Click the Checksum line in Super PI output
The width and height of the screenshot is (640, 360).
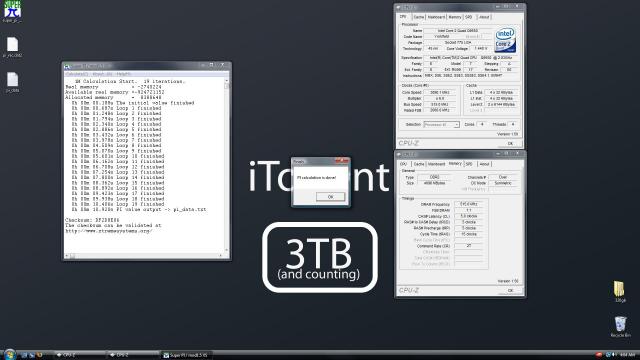pyautogui.click(x=92, y=220)
